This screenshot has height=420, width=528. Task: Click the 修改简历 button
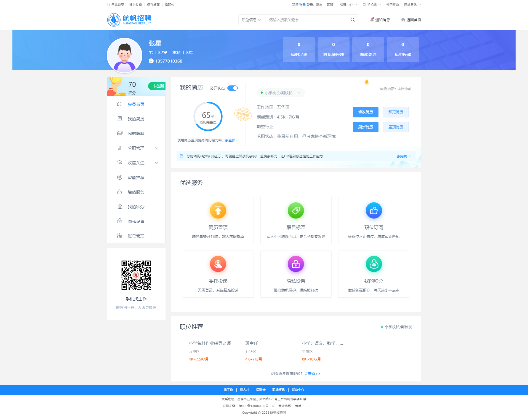[x=365, y=112]
